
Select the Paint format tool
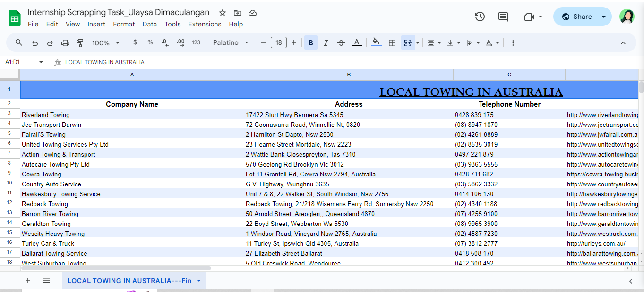(80, 43)
